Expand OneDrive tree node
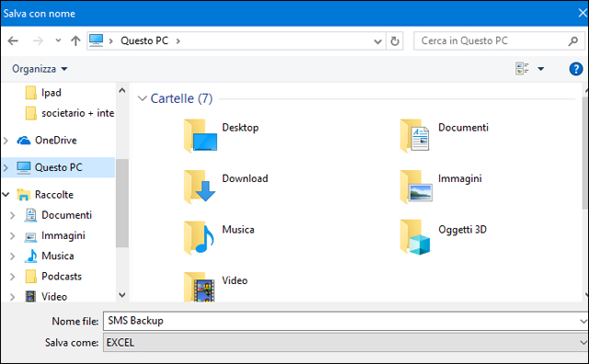The image size is (589, 364). [x=6, y=141]
